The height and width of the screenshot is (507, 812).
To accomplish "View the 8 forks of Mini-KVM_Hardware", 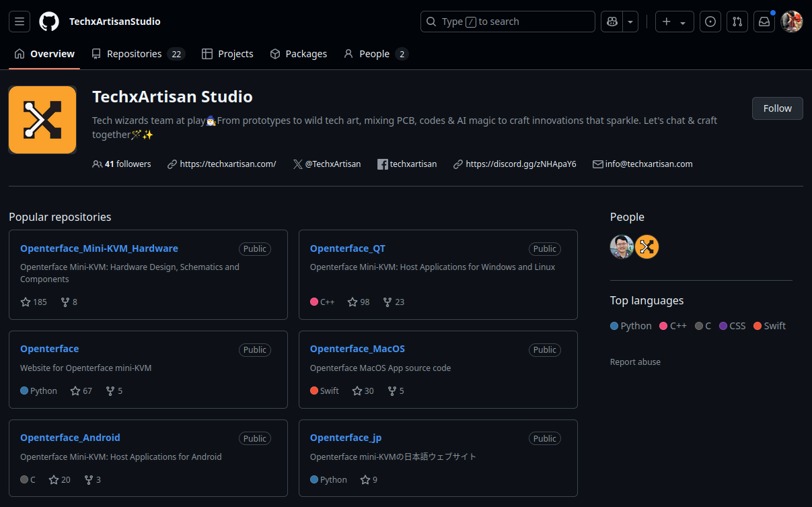I will click(69, 302).
